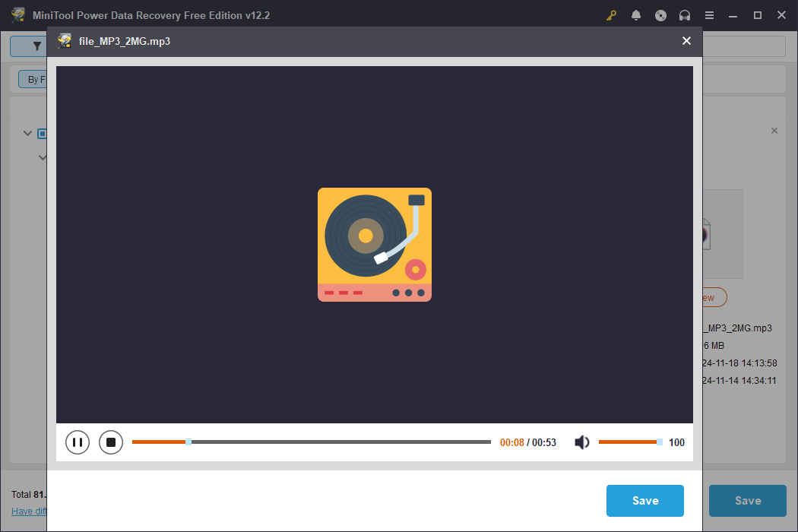Click Save button in the main window
Screen dimensions: 798x532
click(x=748, y=501)
